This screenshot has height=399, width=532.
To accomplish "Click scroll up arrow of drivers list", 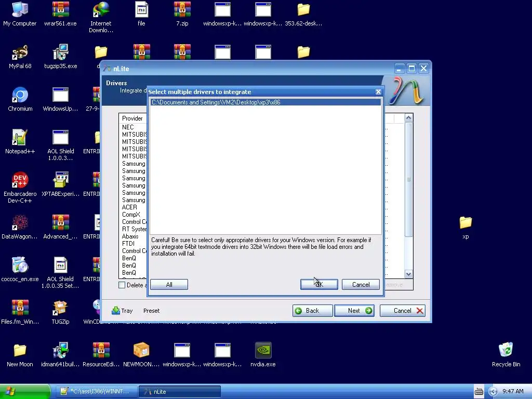I will (408, 118).
